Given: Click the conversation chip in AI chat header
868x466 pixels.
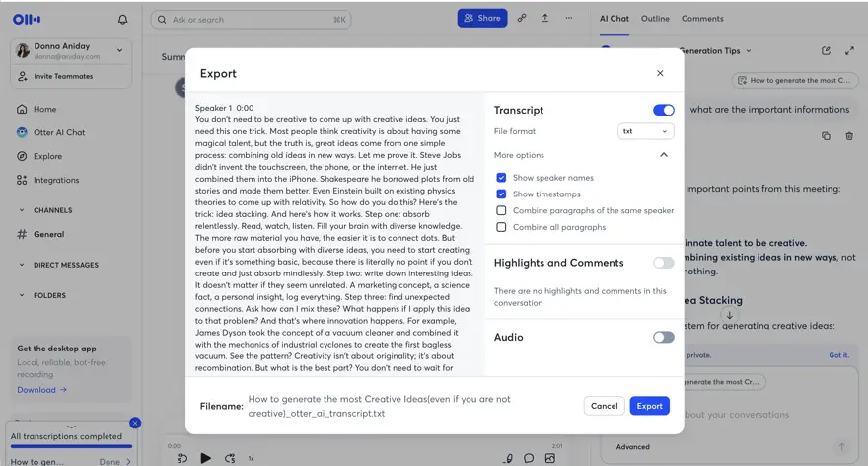Looking at the screenshot, I should pos(794,80).
